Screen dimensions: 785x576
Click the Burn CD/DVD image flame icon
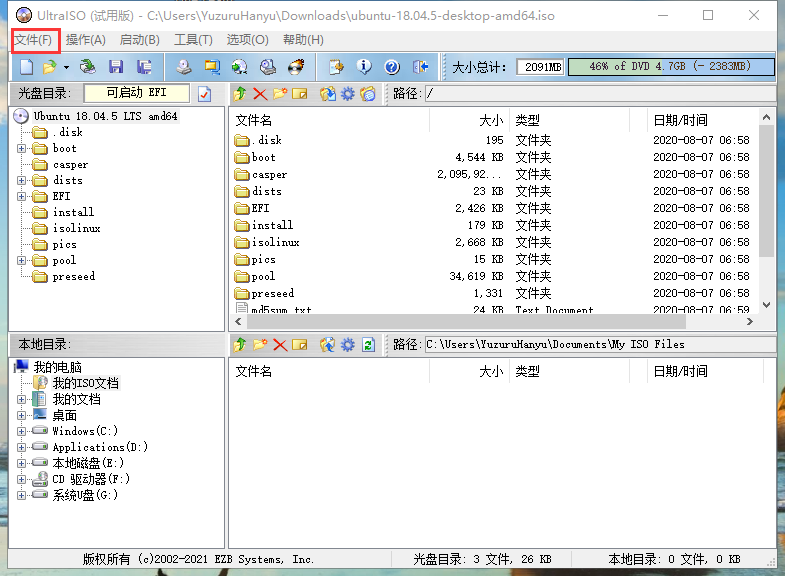[296, 67]
